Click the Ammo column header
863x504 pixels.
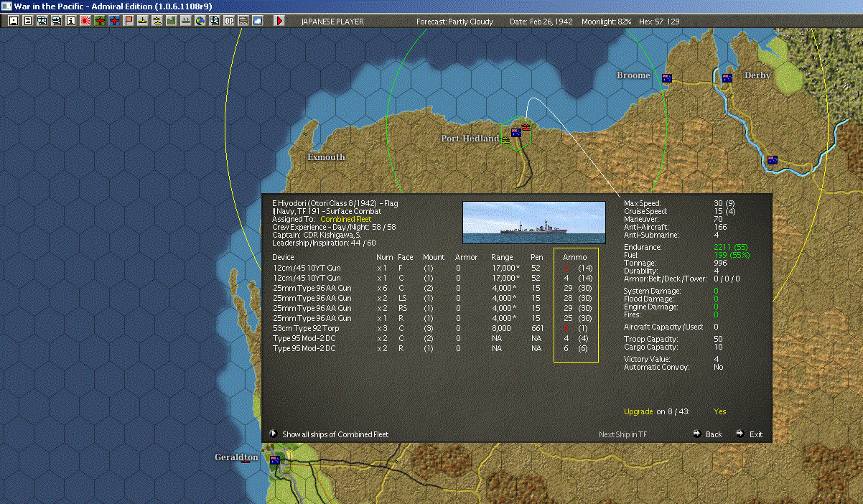click(575, 257)
